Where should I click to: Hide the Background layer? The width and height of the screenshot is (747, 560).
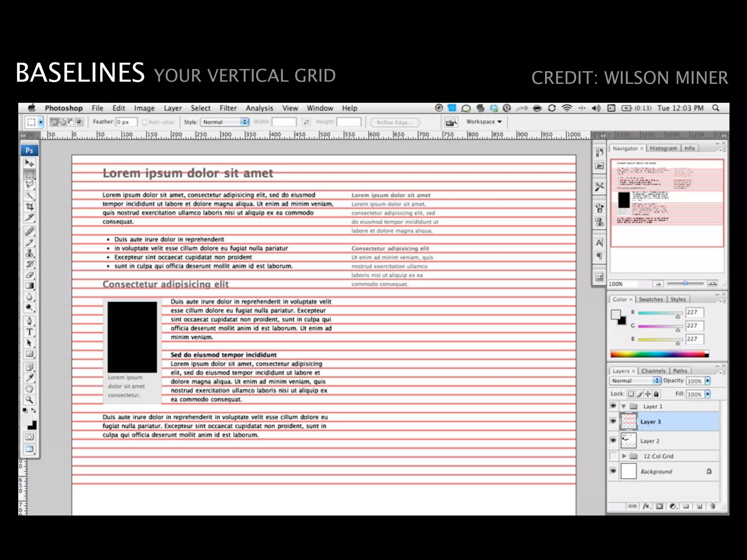coord(613,471)
